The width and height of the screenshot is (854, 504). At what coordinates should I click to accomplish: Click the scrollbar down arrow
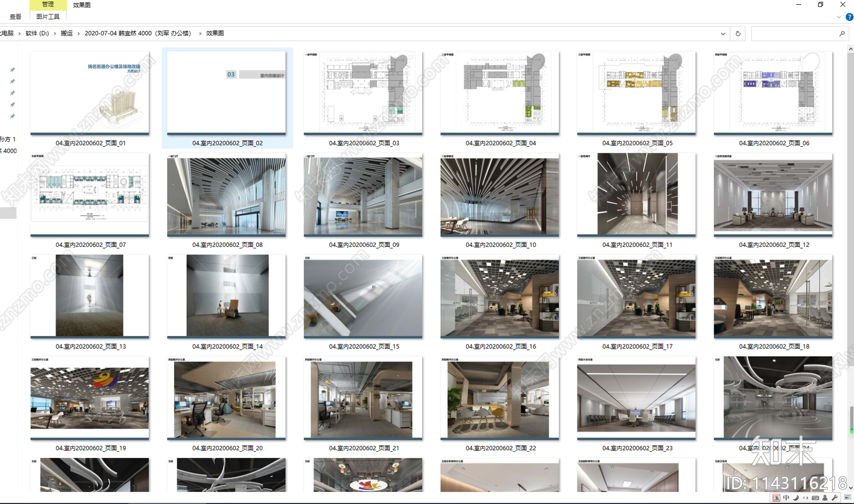pos(850,487)
